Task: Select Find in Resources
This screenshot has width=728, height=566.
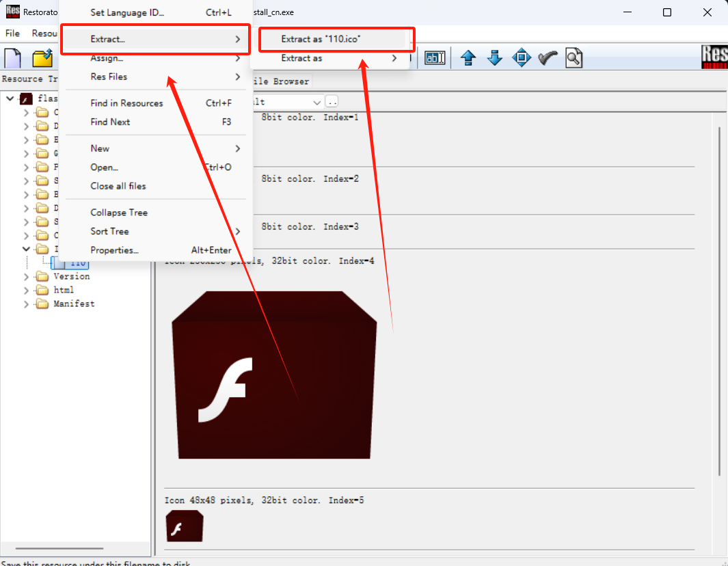Action: (156, 103)
